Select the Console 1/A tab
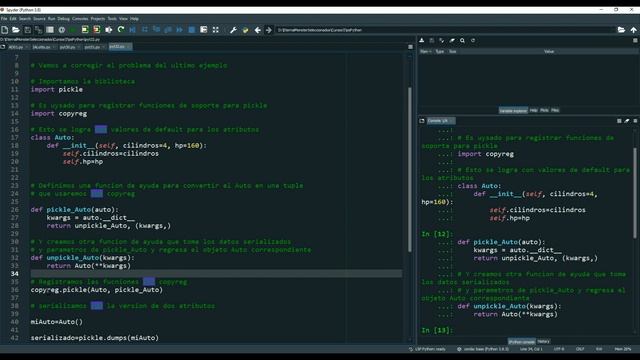The height and width of the screenshot is (360, 640). 440,121
